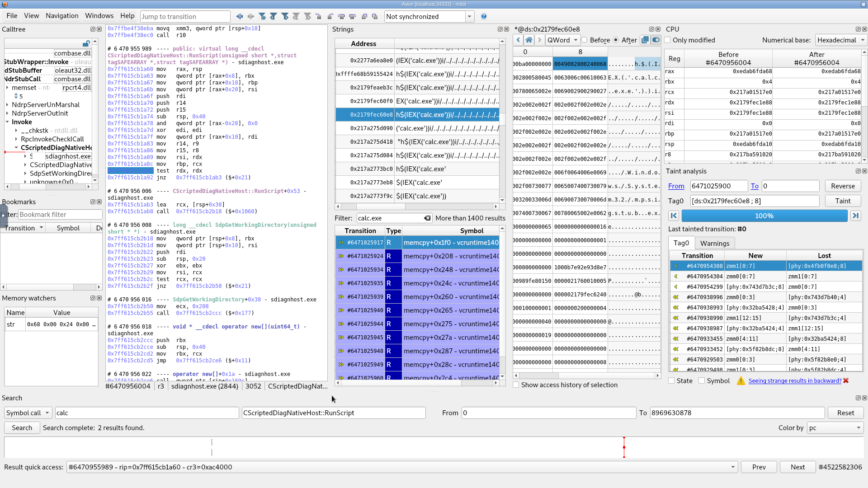Click the Taint button
Image resolution: width=868 pixels, height=488 pixels.
pyautogui.click(x=843, y=201)
